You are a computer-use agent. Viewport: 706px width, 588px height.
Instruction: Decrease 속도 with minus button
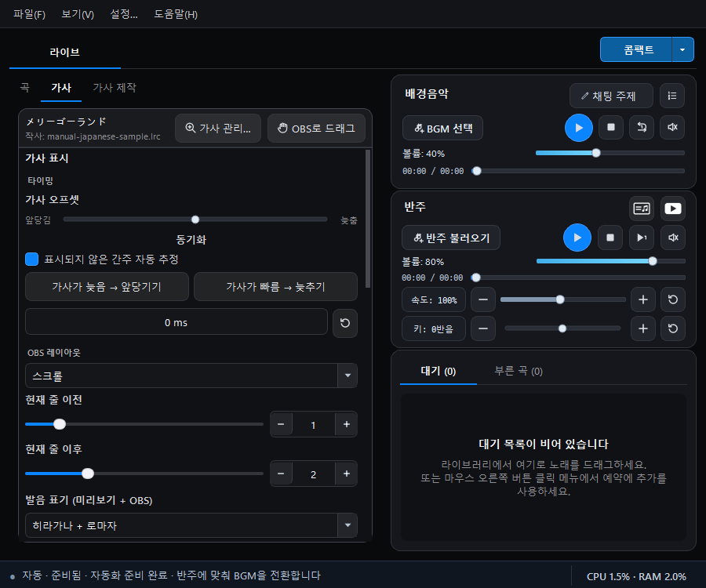483,299
